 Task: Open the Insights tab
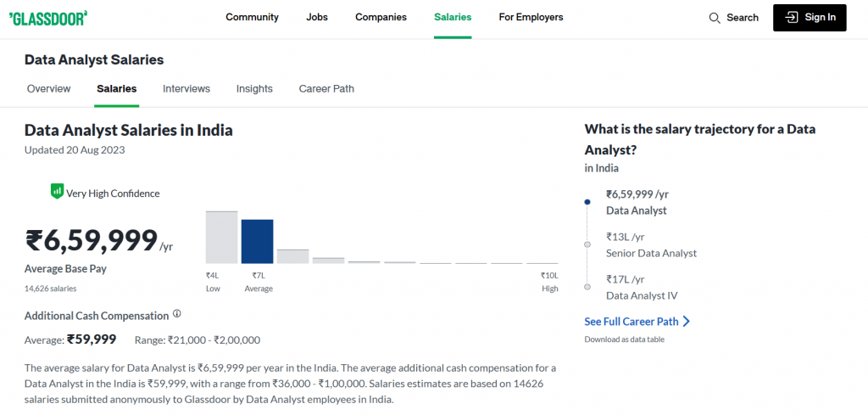click(x=254, y=88)
